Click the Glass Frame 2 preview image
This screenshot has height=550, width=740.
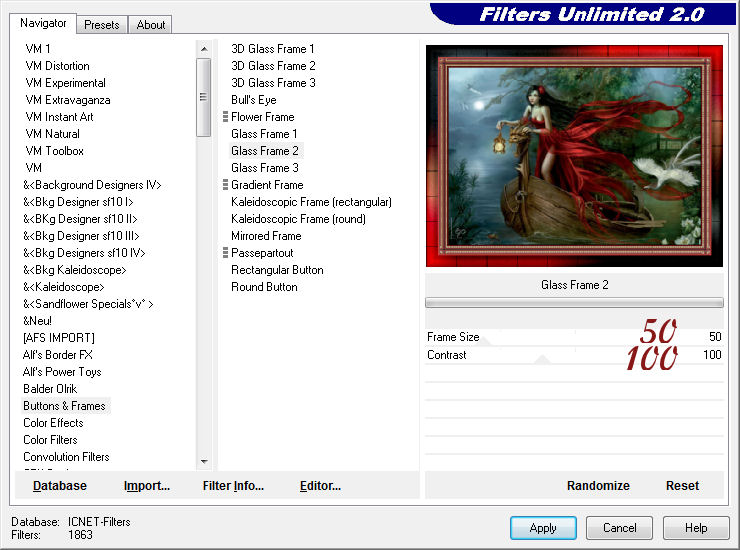coord(574,156)
